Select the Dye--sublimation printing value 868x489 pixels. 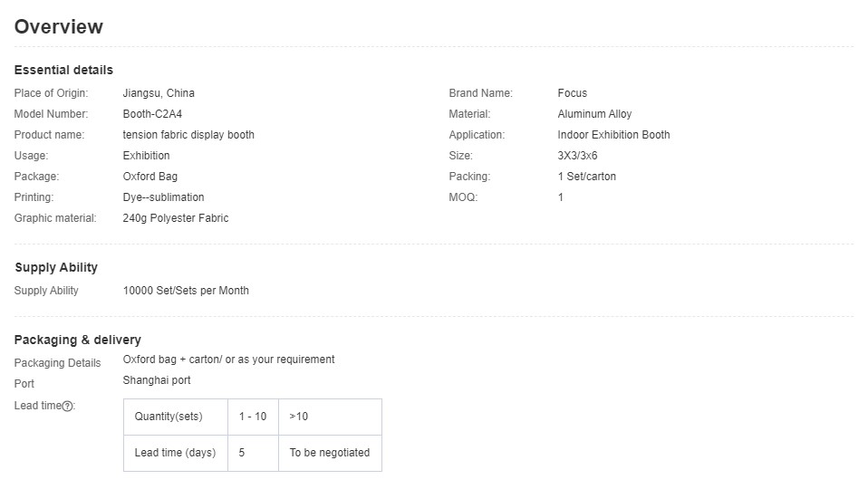163,197
